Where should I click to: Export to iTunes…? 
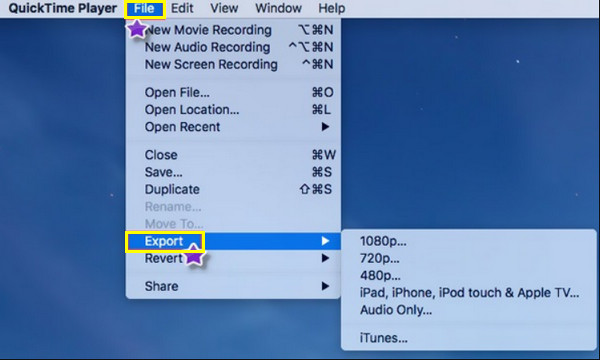point(468,338)
